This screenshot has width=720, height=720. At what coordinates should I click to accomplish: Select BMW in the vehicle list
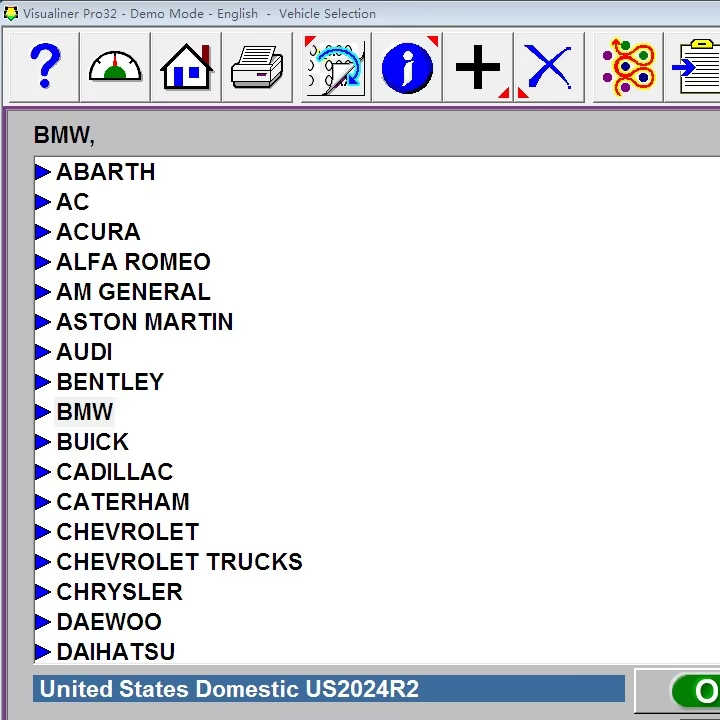pos(85,412)
